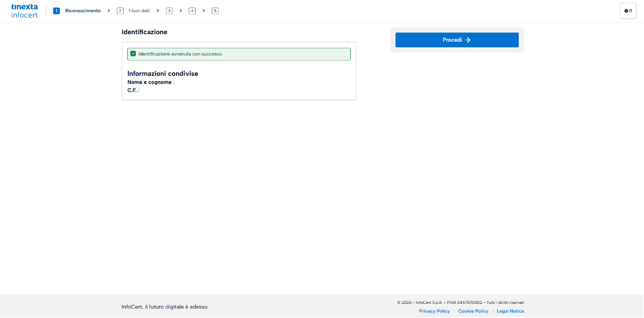Go to step 4 in progress bar
The width and height of the screenshot is (644, 318).
pos(192,11)
